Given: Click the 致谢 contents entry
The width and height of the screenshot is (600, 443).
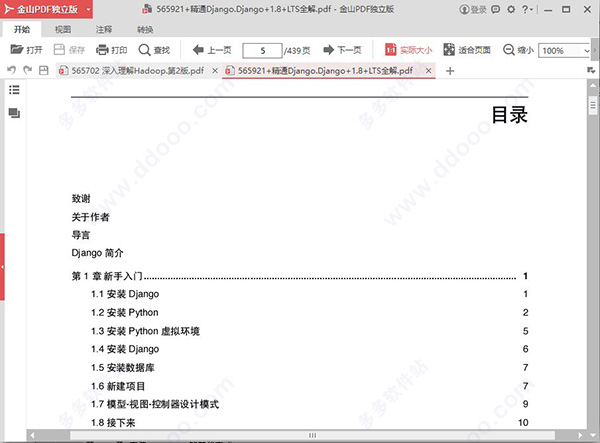Looking at the screenshot, I should 81,199.
